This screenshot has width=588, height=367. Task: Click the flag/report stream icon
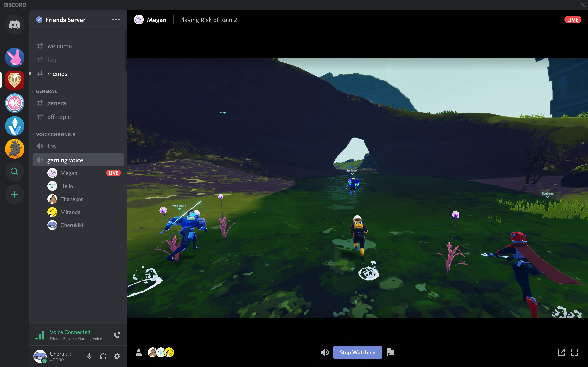(x=390, y=352)
